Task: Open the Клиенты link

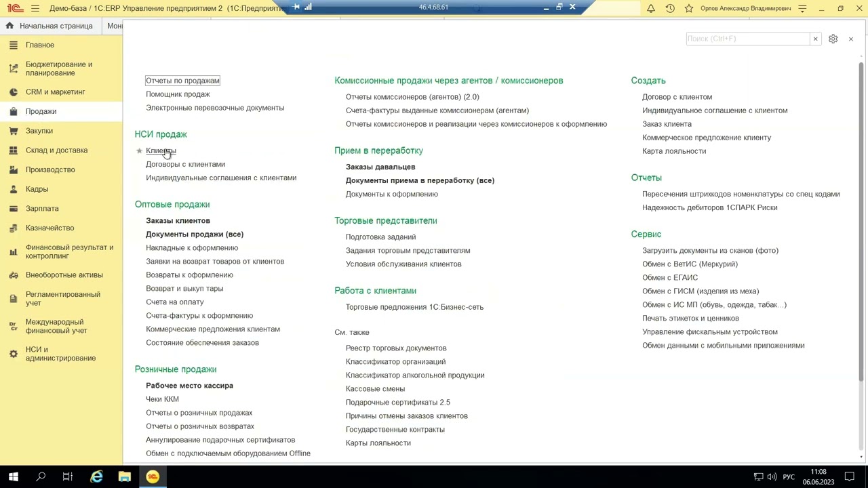Action: (161, 150)
